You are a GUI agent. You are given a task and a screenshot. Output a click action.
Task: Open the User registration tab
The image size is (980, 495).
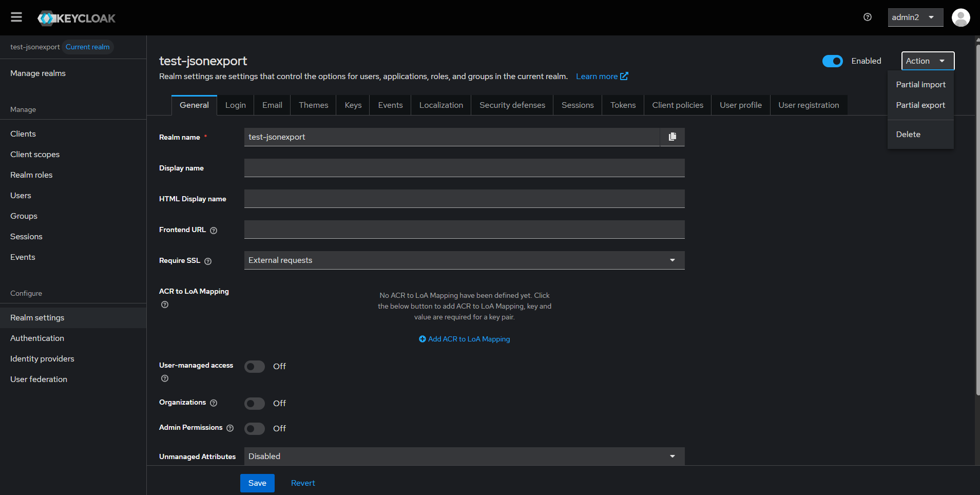(x=809, y=105)
